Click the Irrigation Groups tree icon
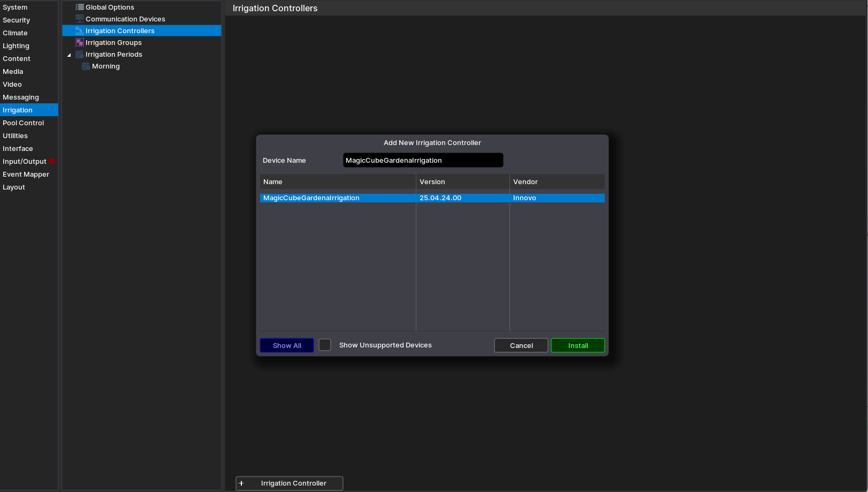 click(x=80, y=42)
